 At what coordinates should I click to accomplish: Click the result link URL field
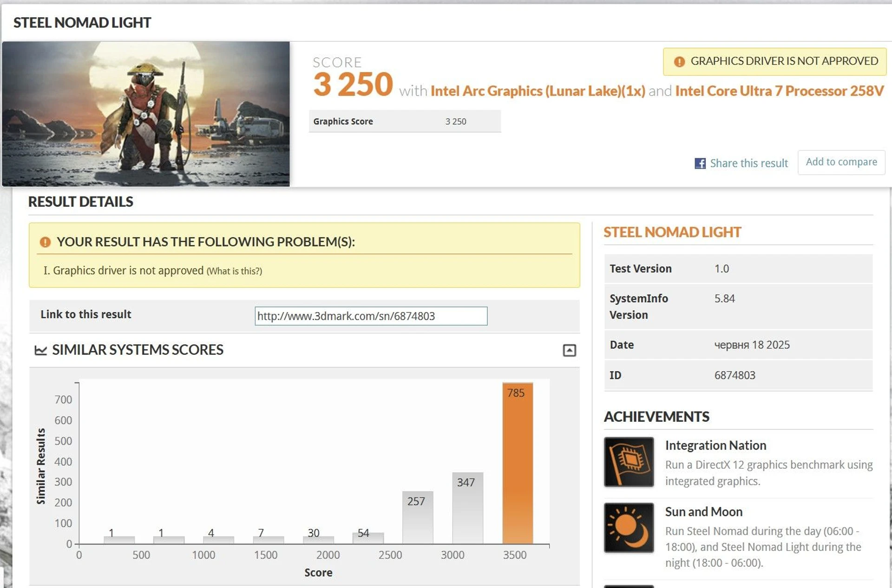371,316
